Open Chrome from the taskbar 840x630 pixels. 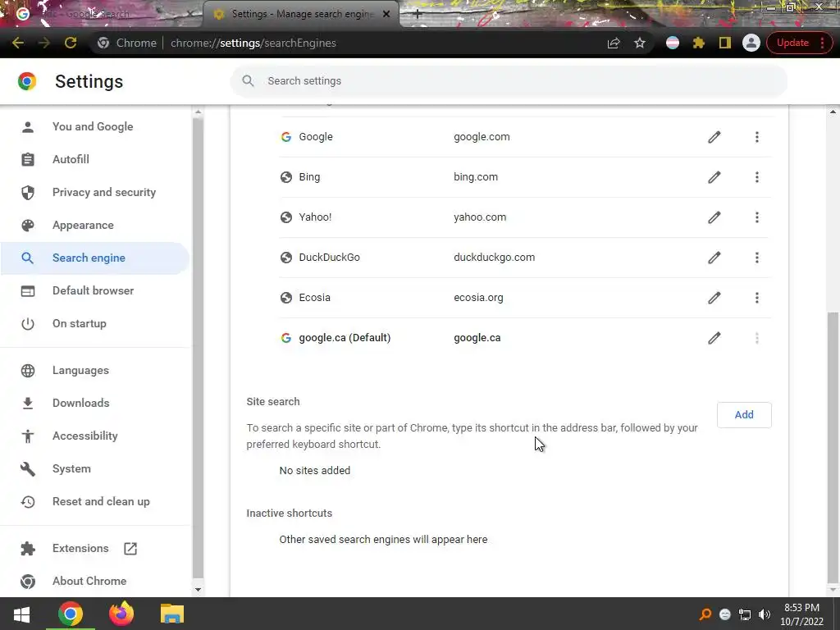pyautogui.click(x=71, y=614)
